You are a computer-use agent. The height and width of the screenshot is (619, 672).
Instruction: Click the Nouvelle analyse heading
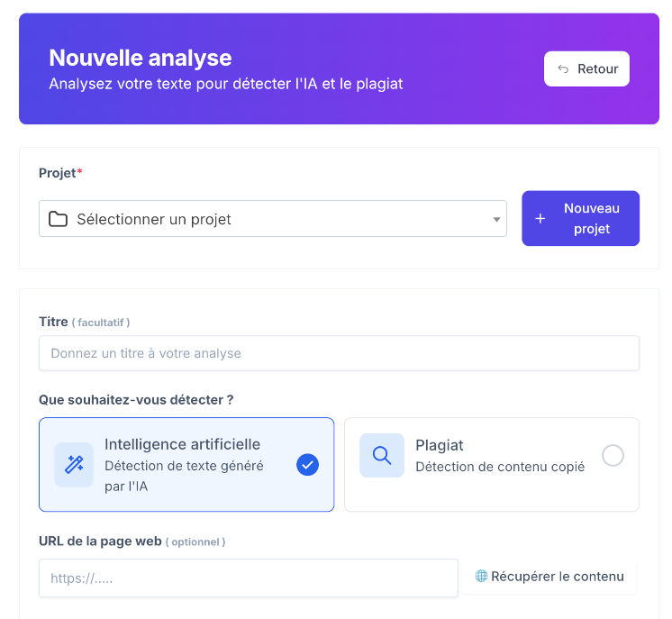point(141,58)
